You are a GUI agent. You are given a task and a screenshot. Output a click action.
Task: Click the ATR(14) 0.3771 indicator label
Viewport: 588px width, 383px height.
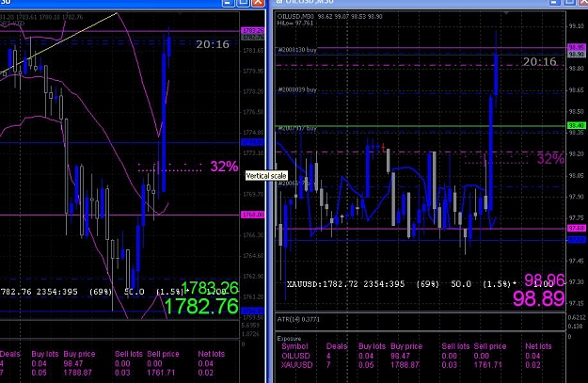tap(298, 319)
